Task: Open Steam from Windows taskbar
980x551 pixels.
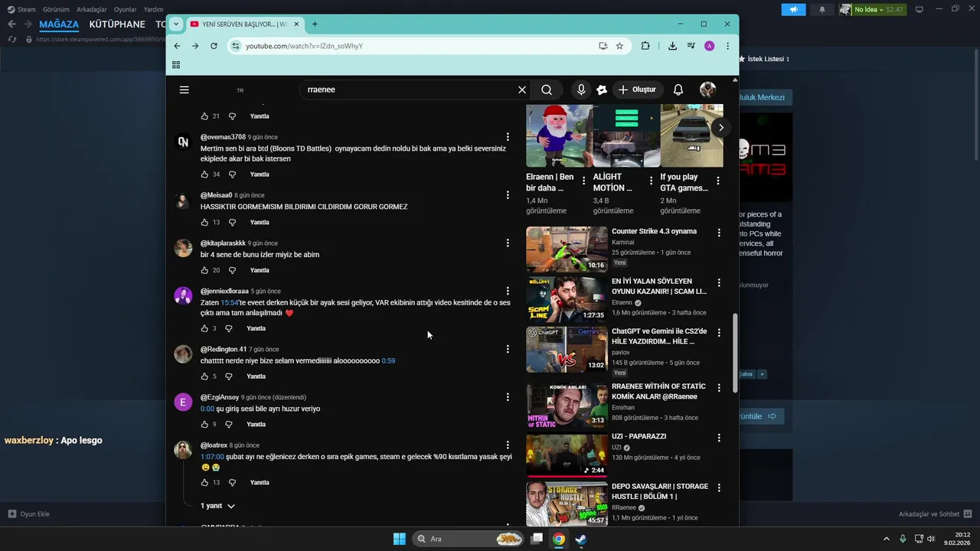Action: coord(581,539)
